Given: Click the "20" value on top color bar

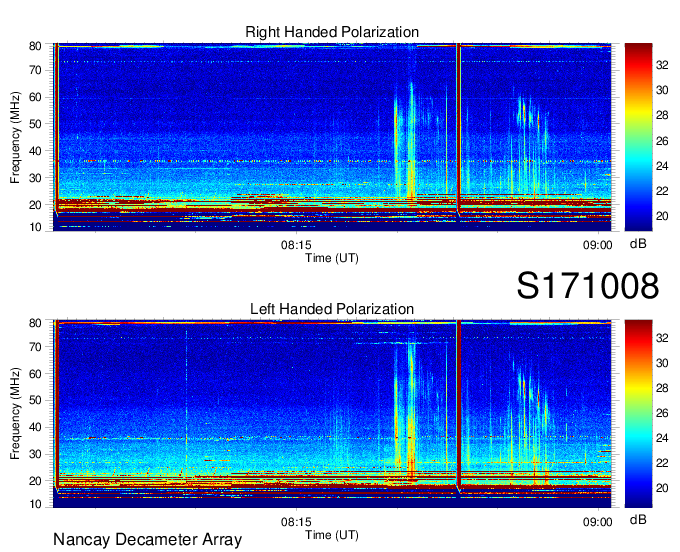Looking at the screenshot, I should point(662,216).
